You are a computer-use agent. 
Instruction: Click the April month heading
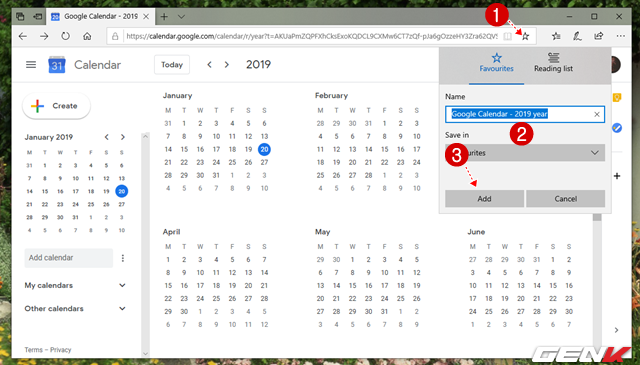[171, 232]
